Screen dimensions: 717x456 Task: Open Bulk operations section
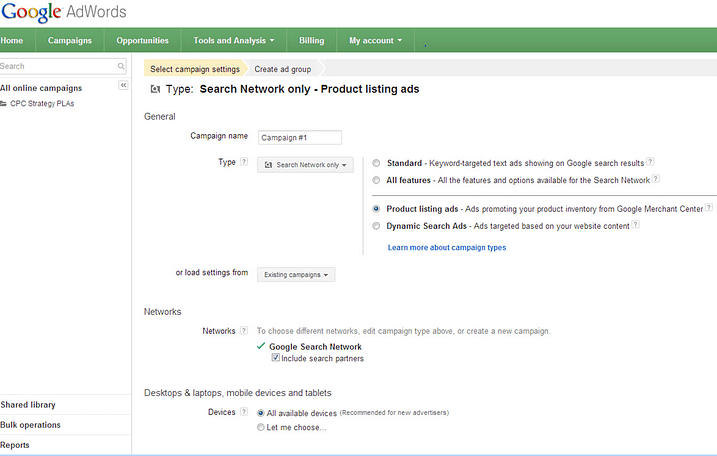point(31,425)
